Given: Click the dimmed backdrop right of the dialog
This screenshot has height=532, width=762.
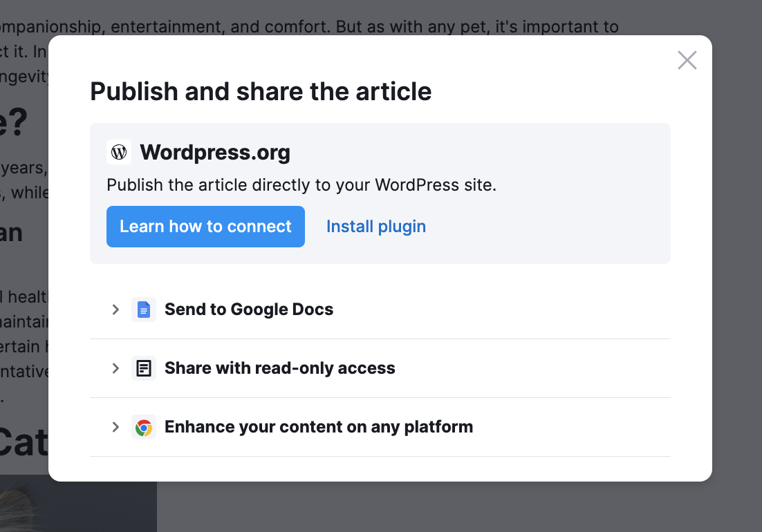Looking at the screenshot, I should coord(737,276).
